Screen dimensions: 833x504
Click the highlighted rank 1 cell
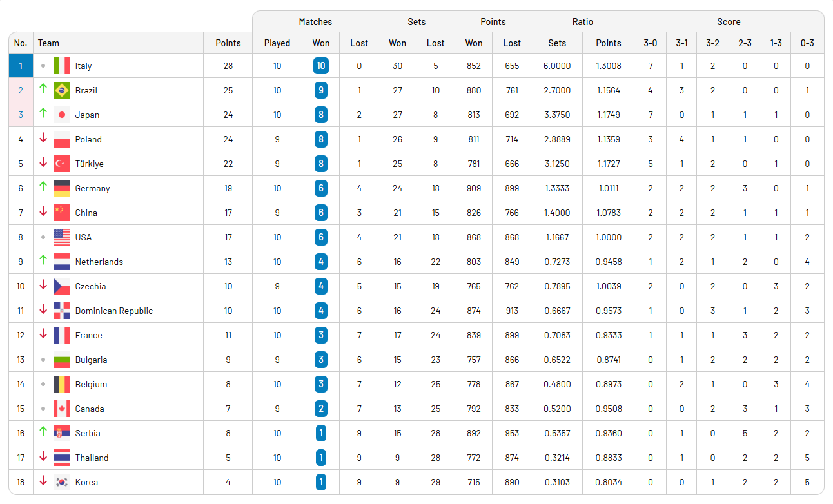tap(21, 66)
